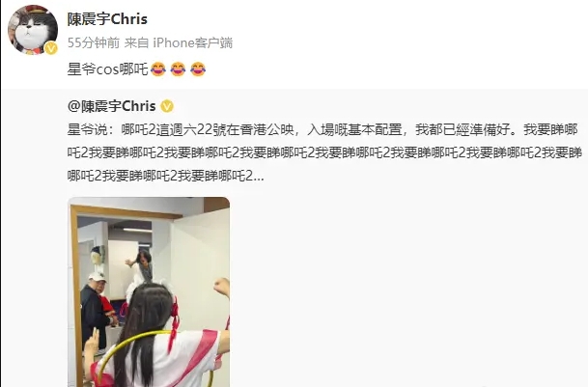Click the iPhone客户端 source link
The image size is (588, 387).
[193, 42]
